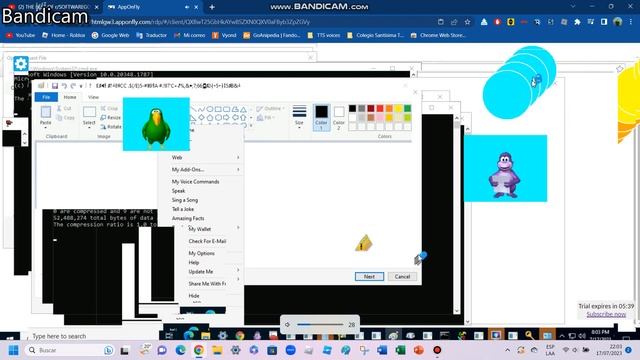Open a new Chrome tab with plus button
The width and height of the screenshot is (640, 360).
coord(212,7)
